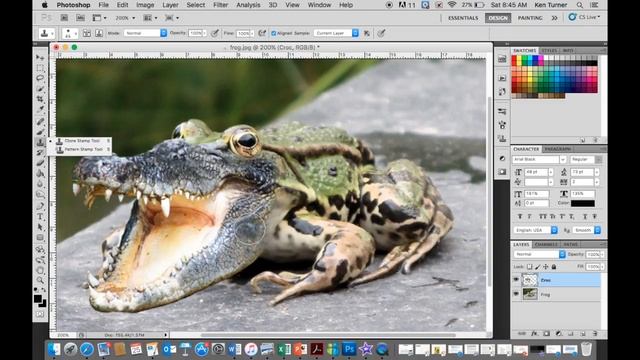The width and height of the screenshot is (640, 360).
Task: Open the Sample dropdown (Current Layer)
Action: (x=336, y=33)
